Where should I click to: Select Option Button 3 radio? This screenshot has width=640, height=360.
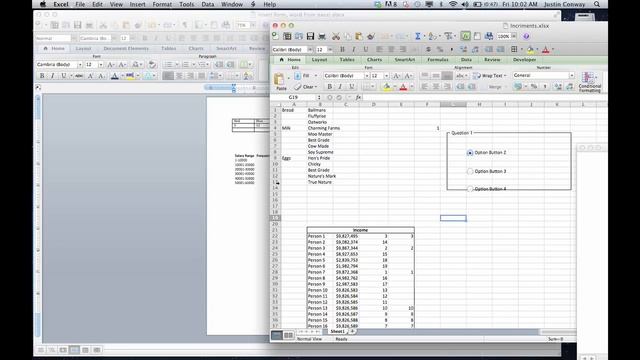pos(470,171)
